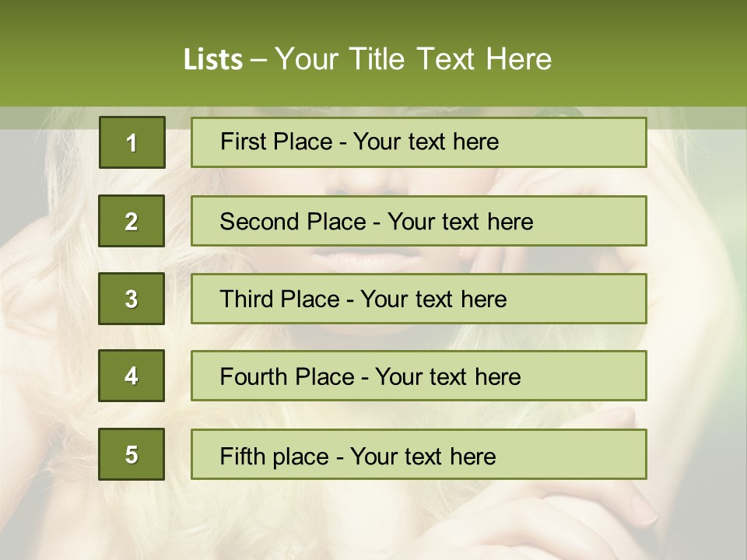Image resolution: width=747 pixels, height=560 pixels.
Task: Click the bold word Lists in title
Action: pyautogui.click(x=213, y=59)
